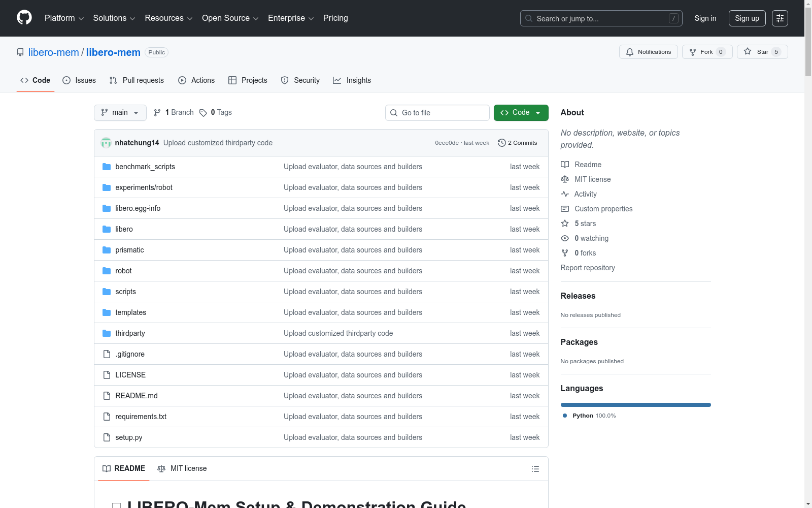Click commit hash 0eee0de
The width and height of the screenshot is (812, 508).
tap(447, 143)
